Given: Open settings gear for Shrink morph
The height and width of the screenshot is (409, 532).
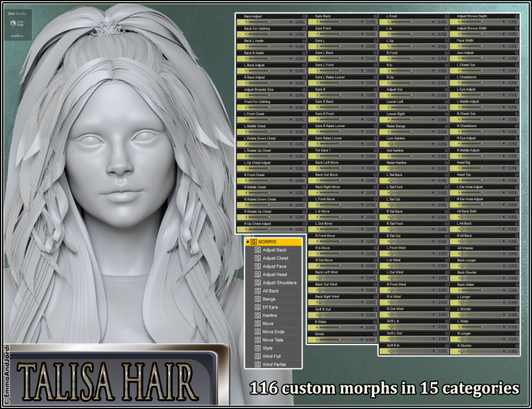Looking at the screenshot, I should pyautogui.click(x=375, y=334).
